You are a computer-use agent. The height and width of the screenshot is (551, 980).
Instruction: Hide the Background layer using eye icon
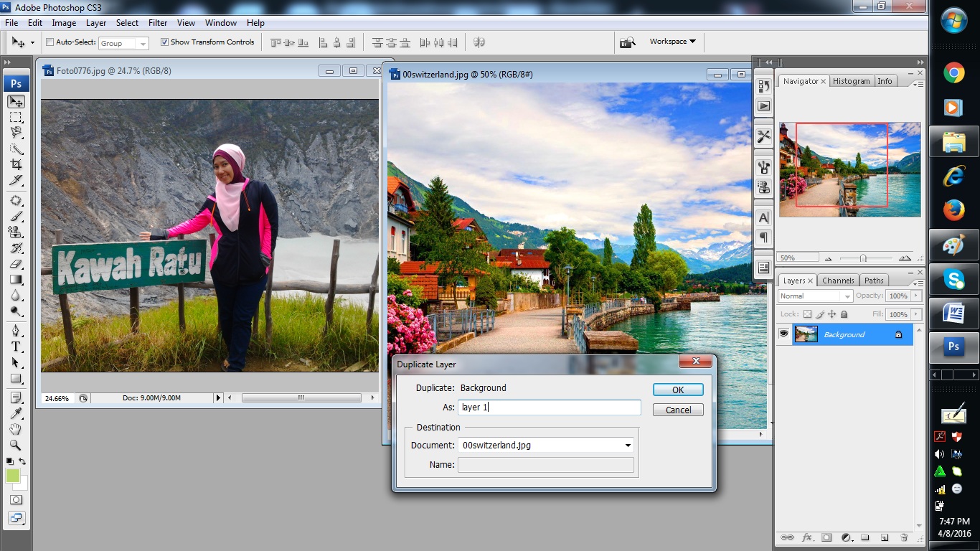(x=783, y=334)
